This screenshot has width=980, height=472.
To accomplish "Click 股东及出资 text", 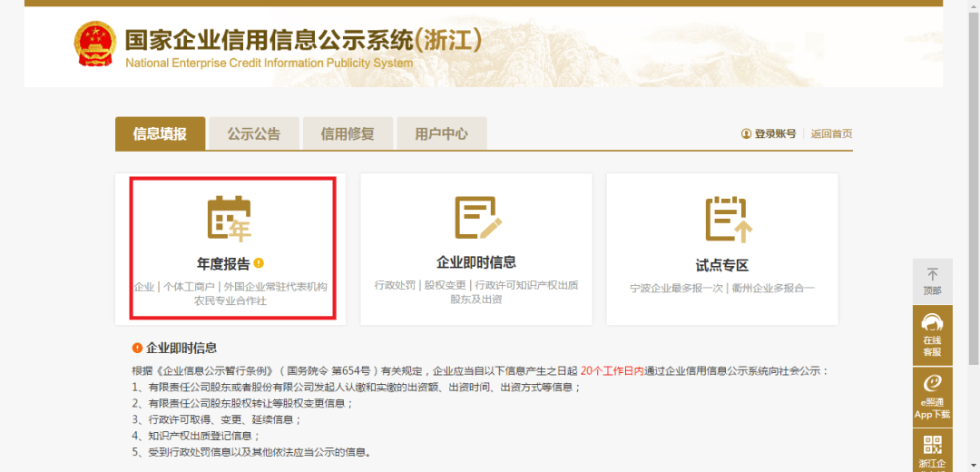I will 476,299.
